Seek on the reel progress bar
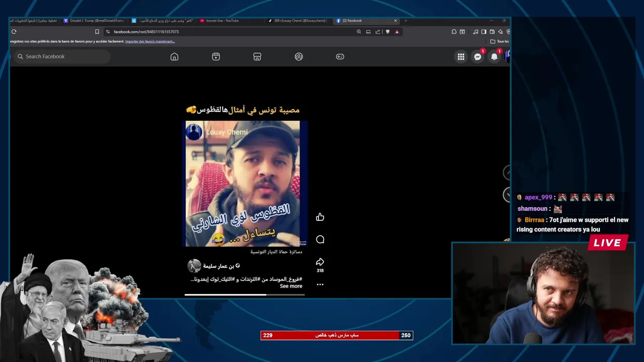The image size is (644, 362). point(245,295)
